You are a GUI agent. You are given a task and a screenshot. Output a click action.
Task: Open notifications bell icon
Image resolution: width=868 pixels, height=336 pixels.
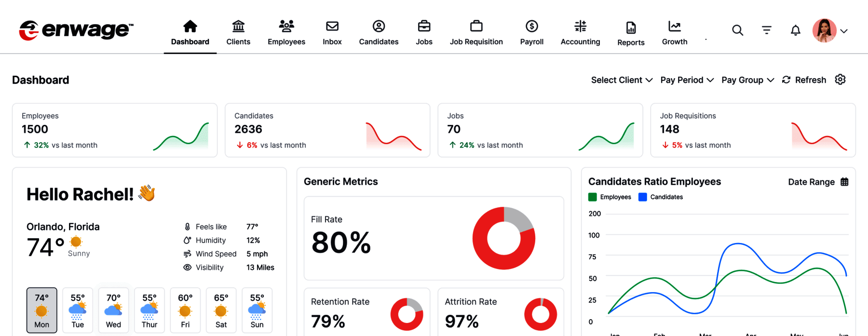(x=795, y=30)
